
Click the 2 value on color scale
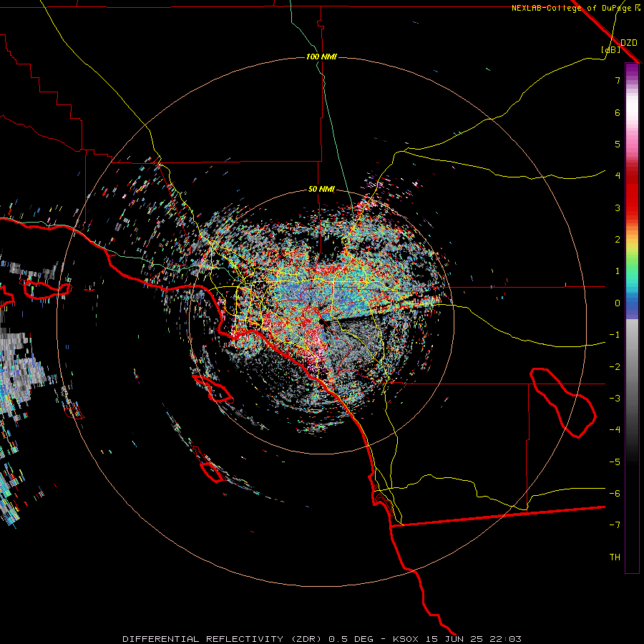pyautogui.click(x=618, y=240)
